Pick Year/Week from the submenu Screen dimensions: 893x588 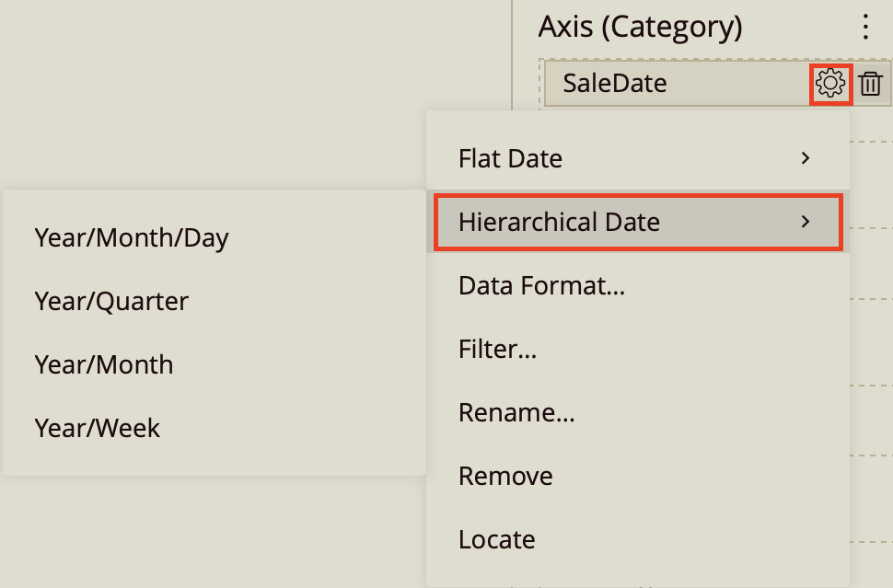tap(97, 427)
